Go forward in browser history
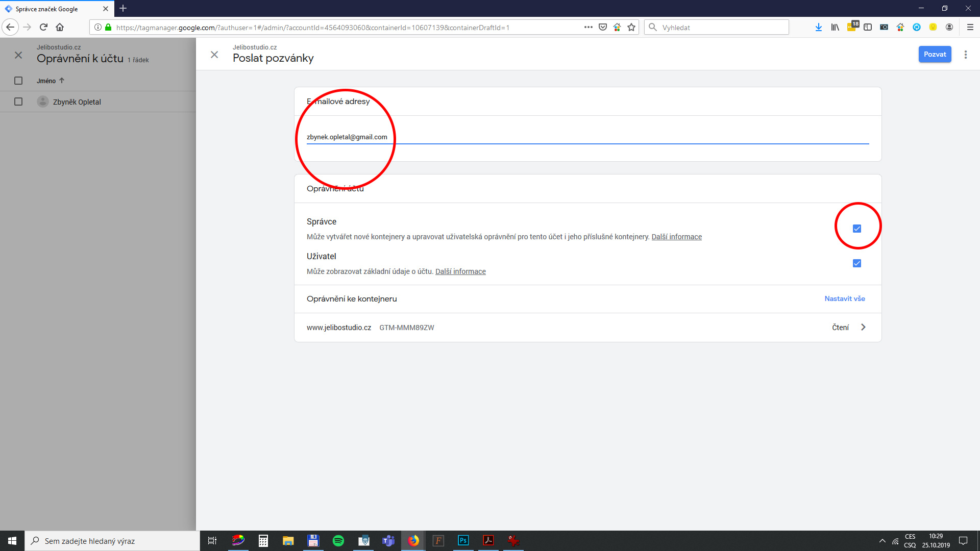980x551 pixels. tap(27, 27)
